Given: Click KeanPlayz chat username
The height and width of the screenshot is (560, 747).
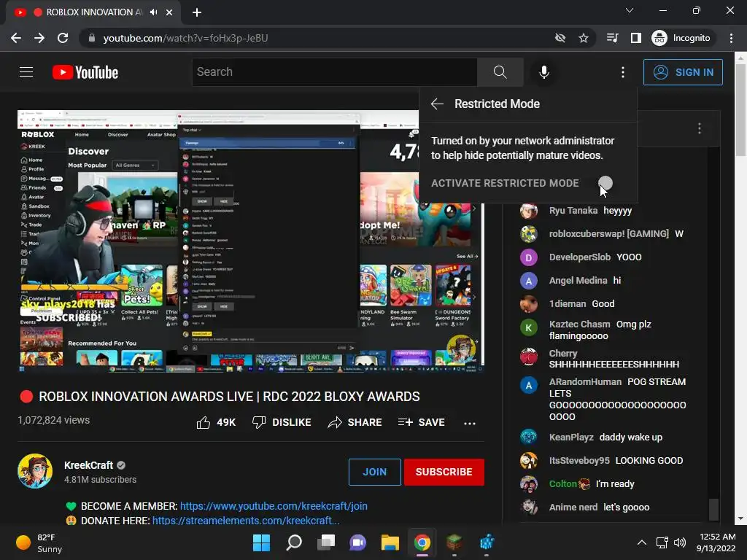Looking at the screenshot, I should coord(571,437).
